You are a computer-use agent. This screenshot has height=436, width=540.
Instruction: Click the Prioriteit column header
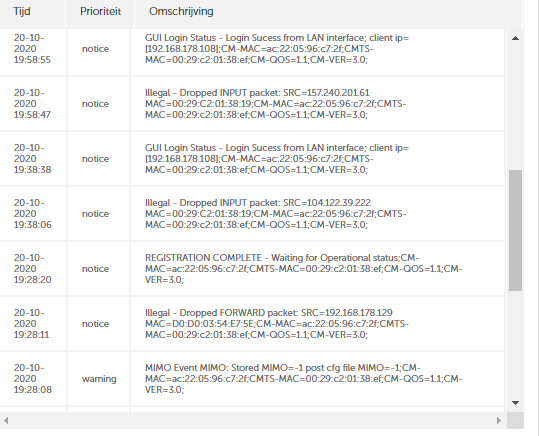(x=100, y=11)
